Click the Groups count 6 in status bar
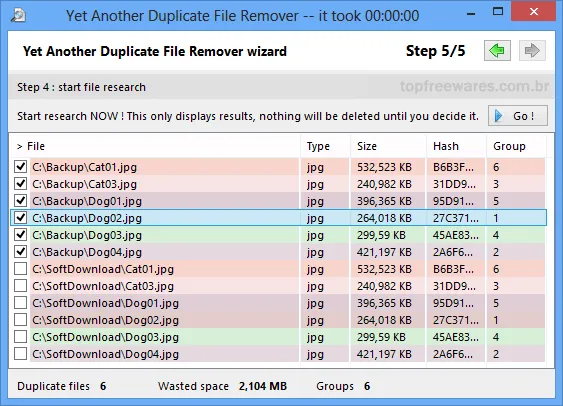The width and height of the screenshot is (563, 406). point(367,386)
